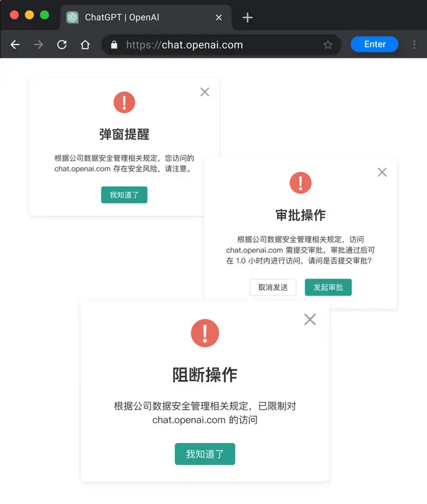Click 我知道了 in 弹窗提醒 dialog
427x504 pixels.
click(x=124, y=195)
